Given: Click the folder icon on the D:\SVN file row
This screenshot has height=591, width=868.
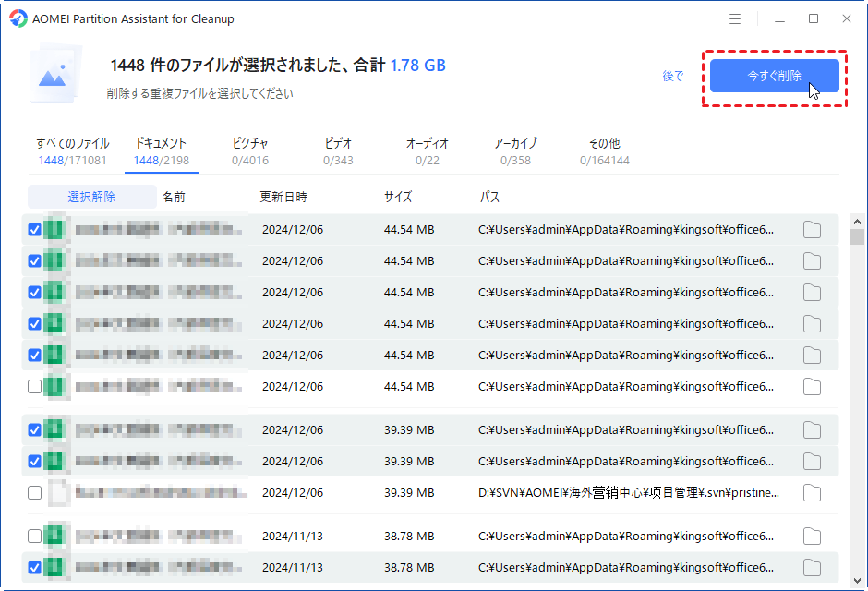Looking at the screenshot, I should point(812,492).
